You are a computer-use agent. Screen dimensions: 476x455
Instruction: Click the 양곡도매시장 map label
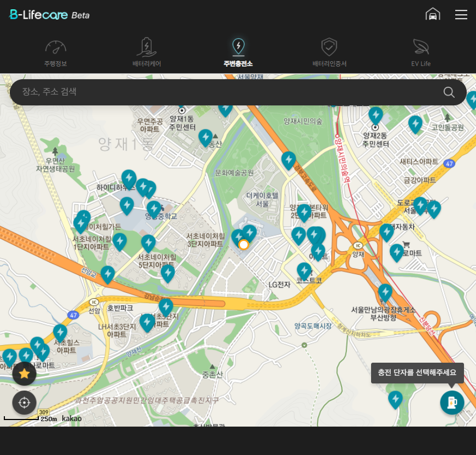tap(313, 326)
